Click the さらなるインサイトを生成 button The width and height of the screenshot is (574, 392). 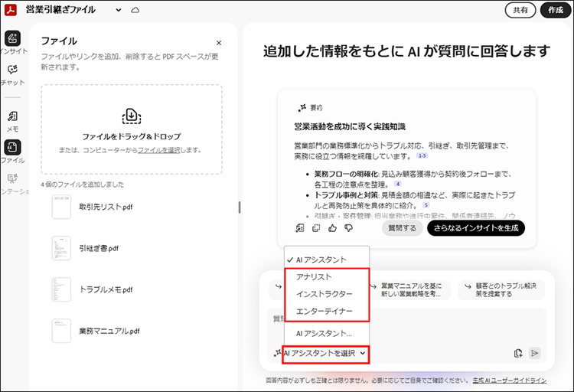pyautogui.click(x=476, y=227)
